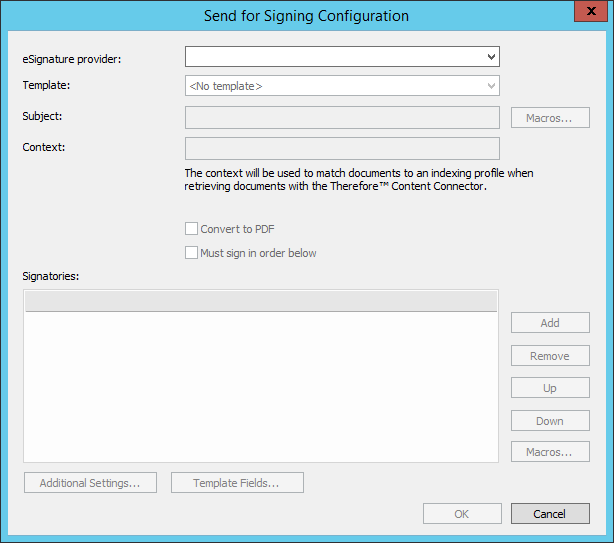The width and height of the screenshot is (616, 545).
Task: Close the Send for Signing Configuration window
Action: pyautogui.click(x=591, y=11)
